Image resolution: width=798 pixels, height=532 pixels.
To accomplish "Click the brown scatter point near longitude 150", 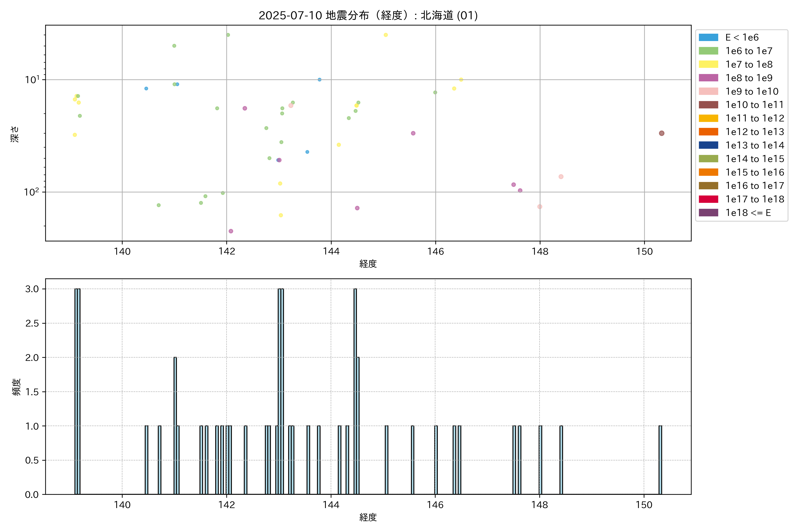I will point(661,133).
